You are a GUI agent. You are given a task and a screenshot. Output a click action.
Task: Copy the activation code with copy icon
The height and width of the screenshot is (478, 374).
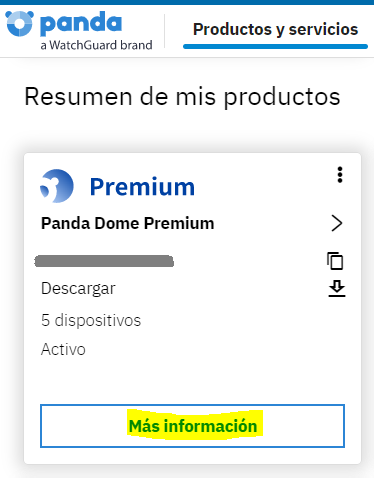(335, 261)
